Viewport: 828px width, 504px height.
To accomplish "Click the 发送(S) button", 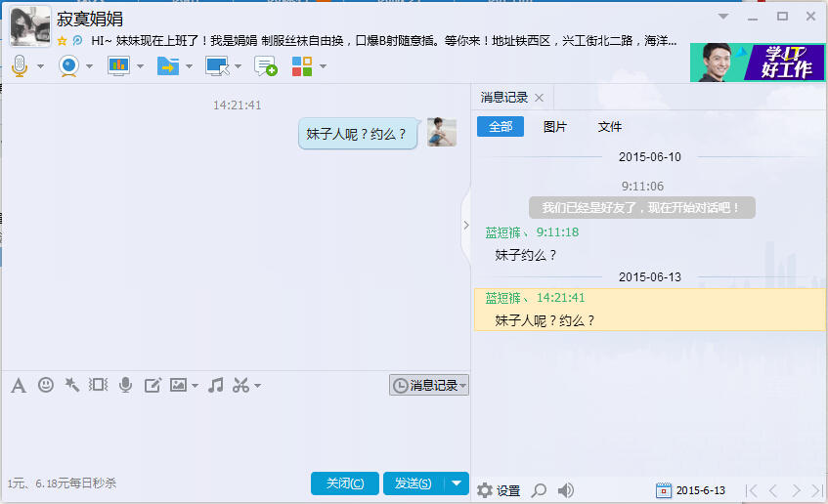I will (x=414, y=483).
